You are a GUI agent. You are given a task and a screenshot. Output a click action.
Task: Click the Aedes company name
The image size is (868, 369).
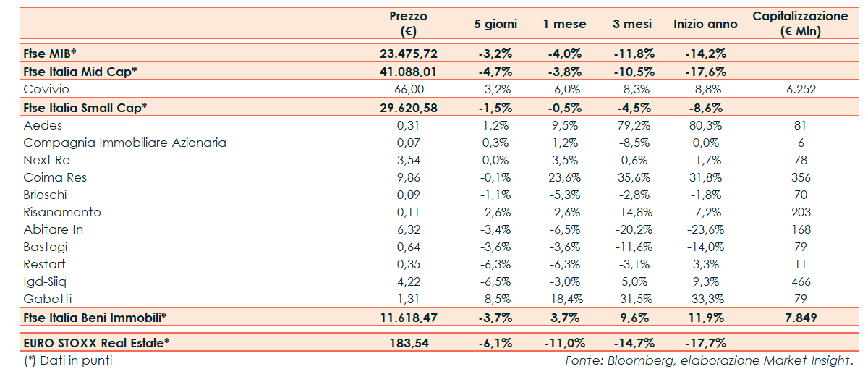click(x=43, y=125)
